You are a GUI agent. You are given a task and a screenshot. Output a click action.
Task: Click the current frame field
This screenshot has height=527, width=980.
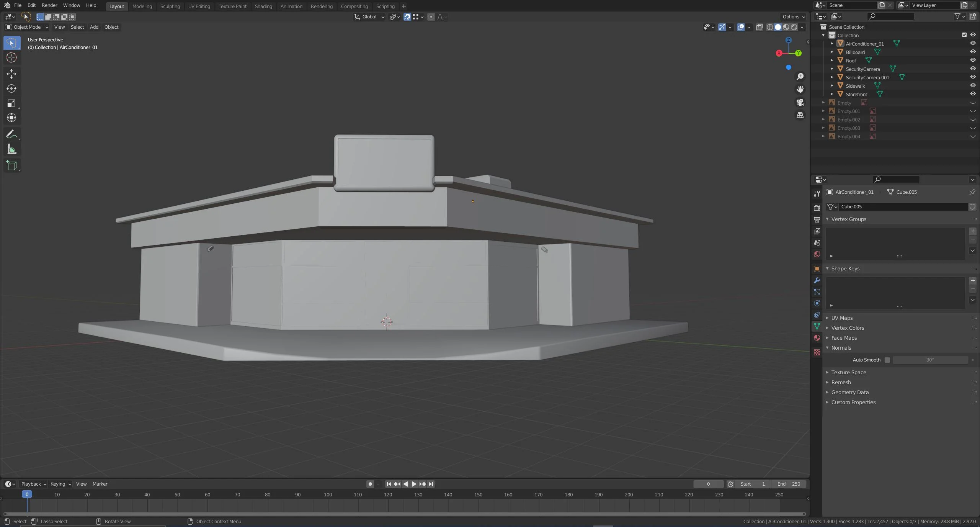tap(708, 484)
